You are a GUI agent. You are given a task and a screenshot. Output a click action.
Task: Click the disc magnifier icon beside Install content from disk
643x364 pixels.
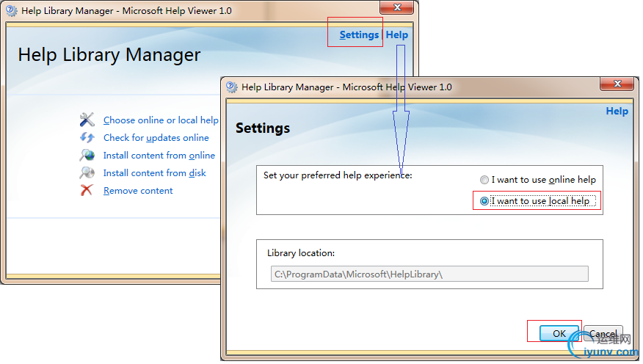(x=87, y=172)
